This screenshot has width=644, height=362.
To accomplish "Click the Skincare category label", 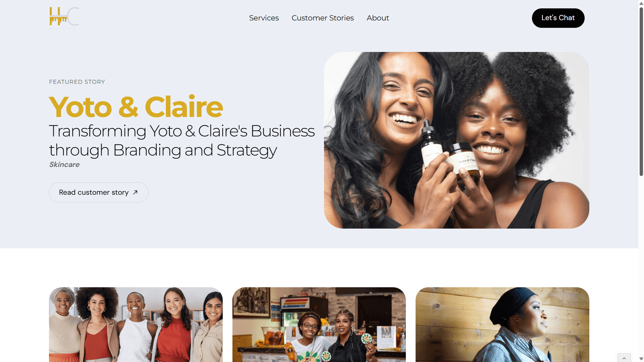I will (x=64, y=165).
